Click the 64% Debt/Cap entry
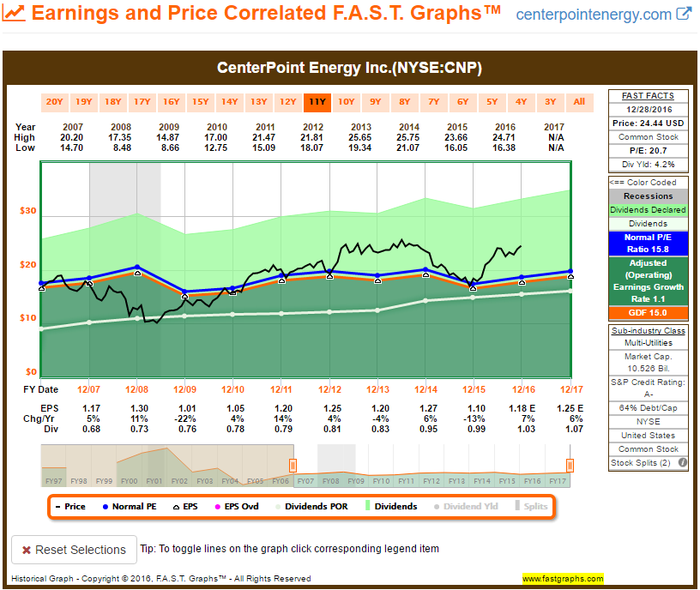The image size is (700, 590). (x=649, y=408)
